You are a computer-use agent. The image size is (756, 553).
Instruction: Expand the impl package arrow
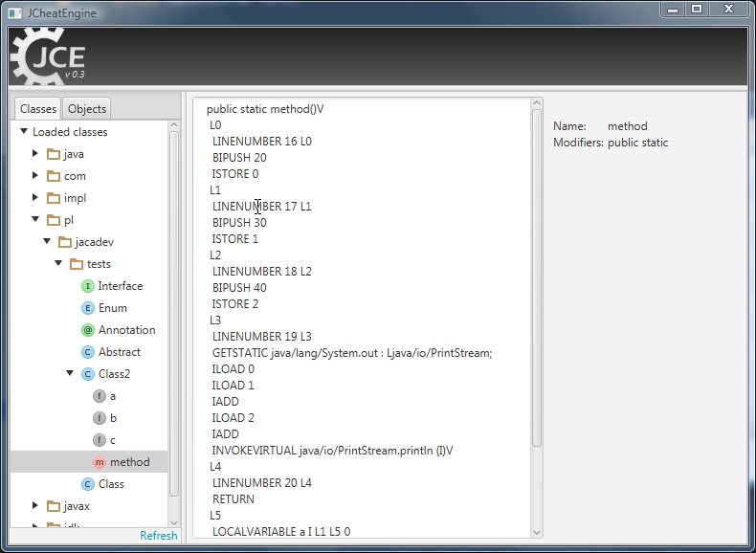pyautogui.click(x=35, y=197)
